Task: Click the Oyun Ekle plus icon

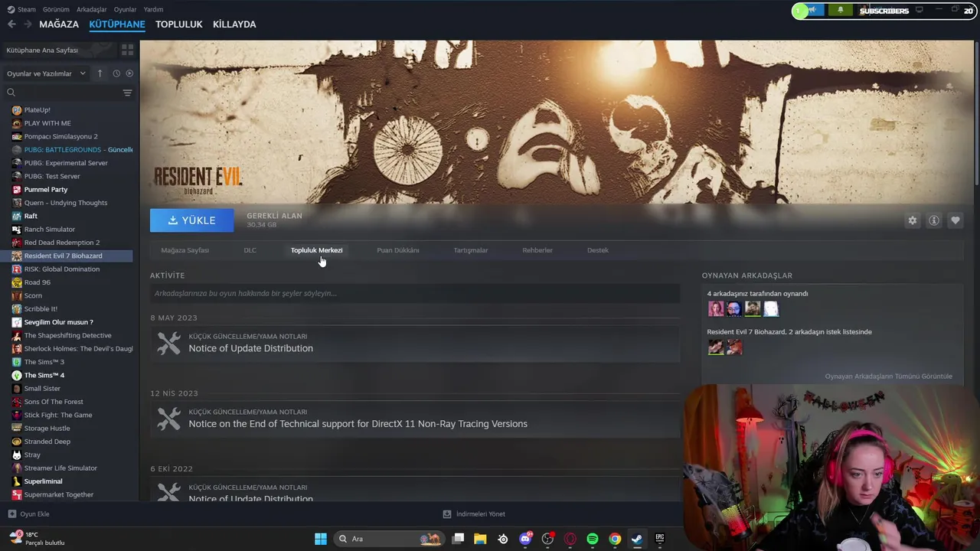Action: tap(11, 514)
